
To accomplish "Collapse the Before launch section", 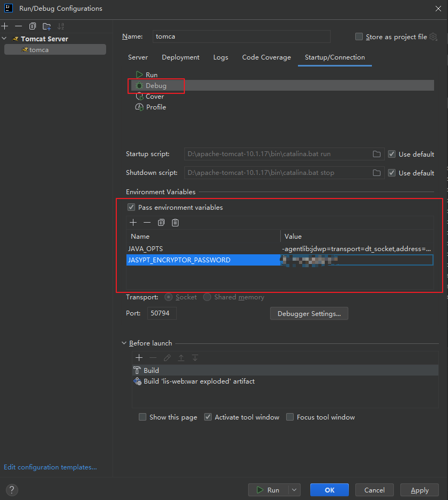I will [124, 343].
